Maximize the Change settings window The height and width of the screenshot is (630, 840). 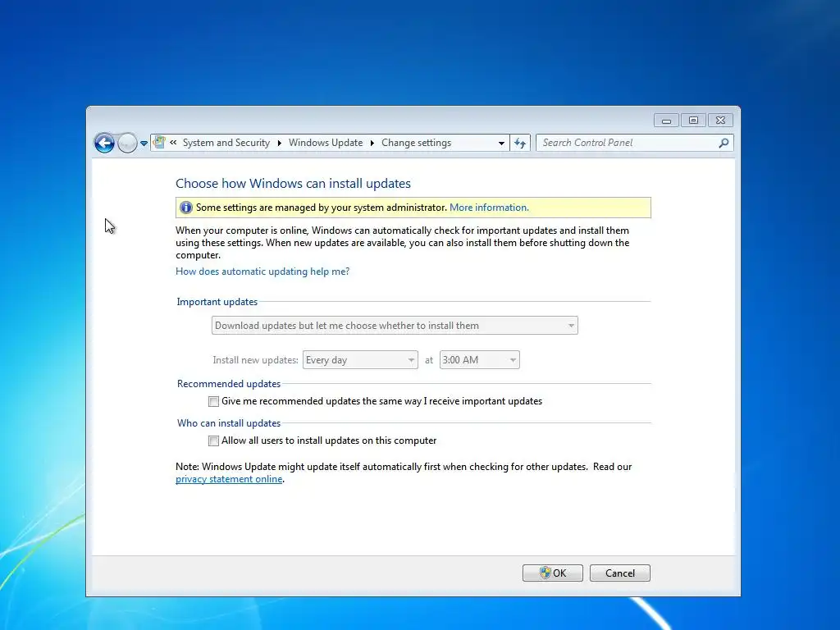point(693,121)
